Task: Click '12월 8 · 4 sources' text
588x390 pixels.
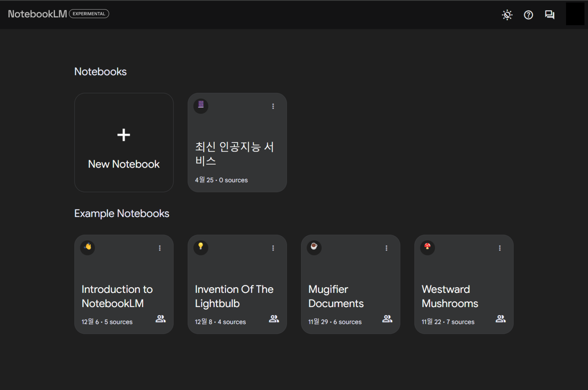Action: coord(220,322)
